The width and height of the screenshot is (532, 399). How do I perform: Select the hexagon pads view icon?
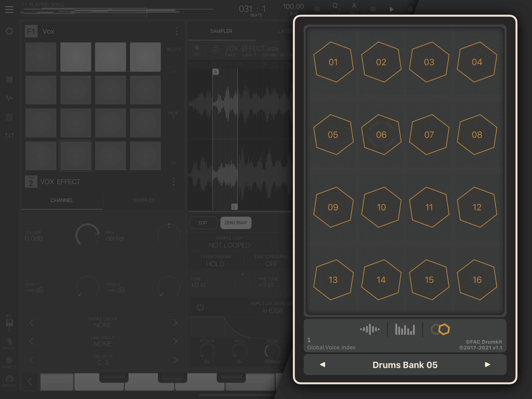coord(440,329)
